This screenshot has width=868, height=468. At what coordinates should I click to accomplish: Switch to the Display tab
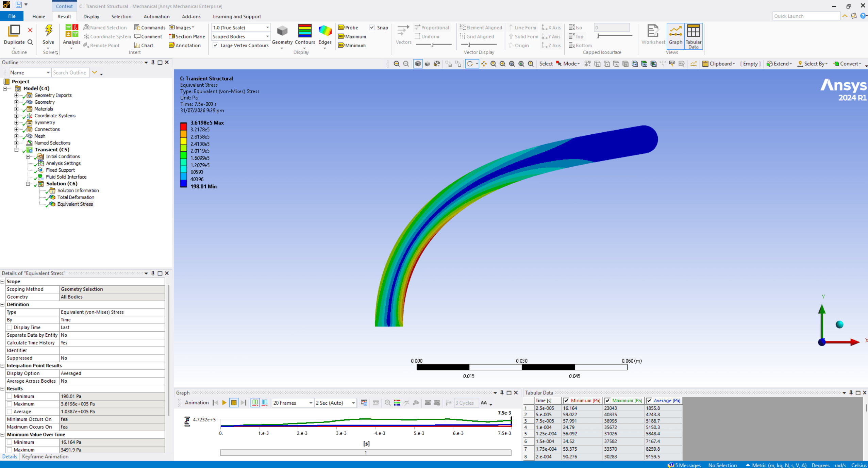(91, 16)
